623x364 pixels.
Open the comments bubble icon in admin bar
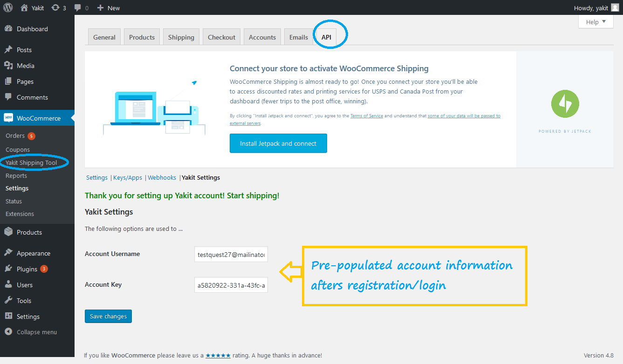pyautogui.click(x=78, y=8)
